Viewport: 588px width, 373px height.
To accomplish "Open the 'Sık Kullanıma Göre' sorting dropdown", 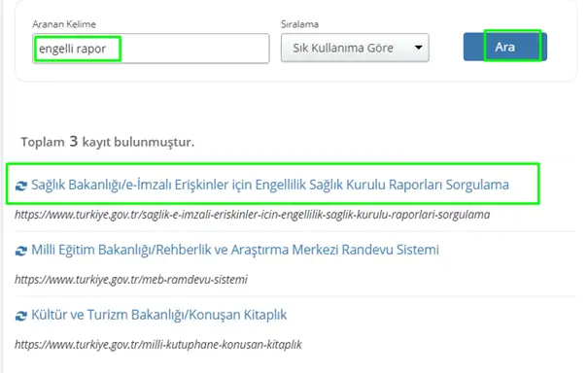I will coord(355,48).
